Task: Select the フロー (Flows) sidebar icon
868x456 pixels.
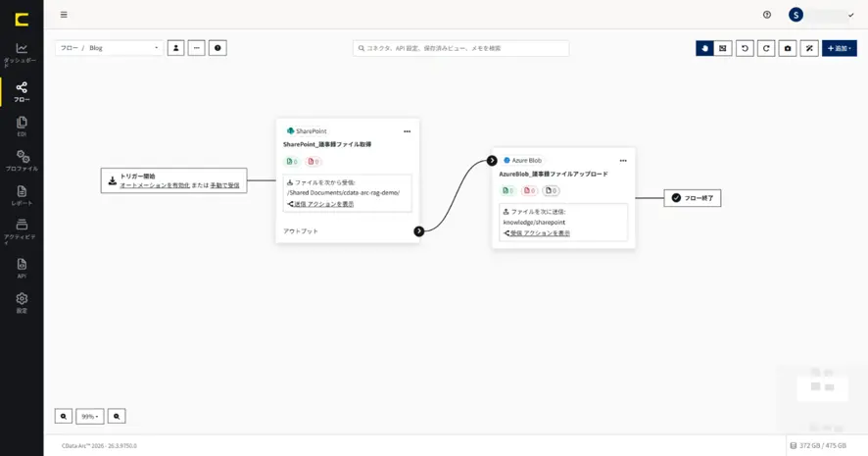Action: tap(22, 91)
